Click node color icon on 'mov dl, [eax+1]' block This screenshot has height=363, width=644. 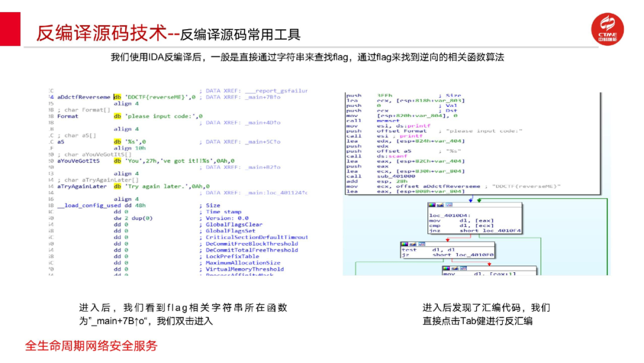pos(447,269)
